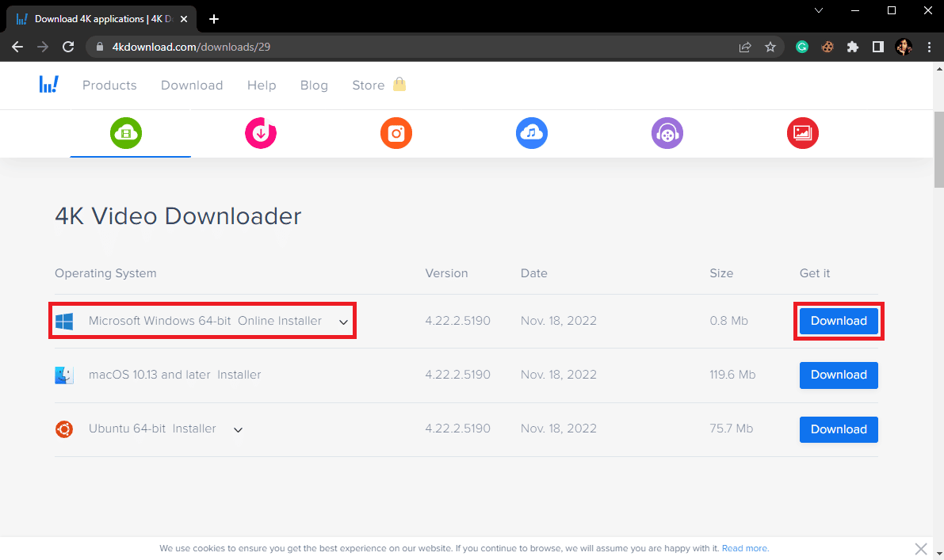Click the 4K Video Downloader heading
Image resolution: width=944 pixels, height=560 pixels.
(x=178, y=216)
